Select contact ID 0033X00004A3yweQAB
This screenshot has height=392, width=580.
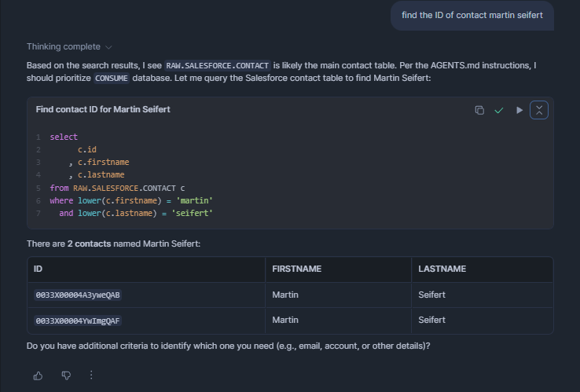79,295
